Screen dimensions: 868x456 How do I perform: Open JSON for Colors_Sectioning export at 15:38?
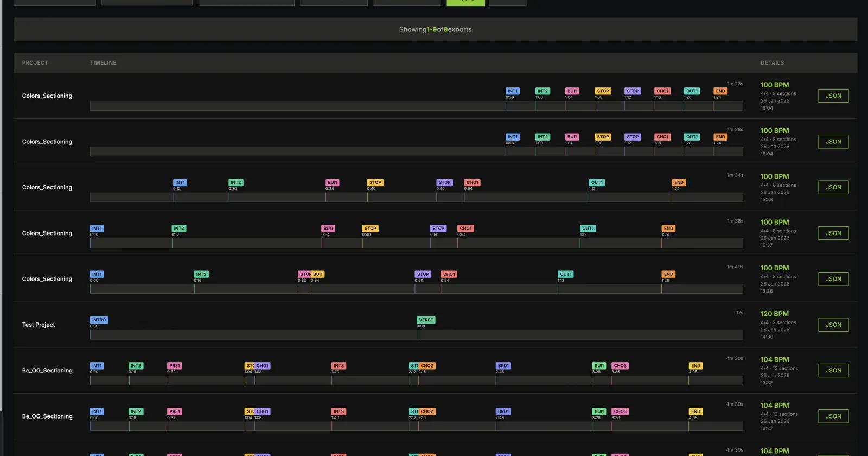click(833, 187)
